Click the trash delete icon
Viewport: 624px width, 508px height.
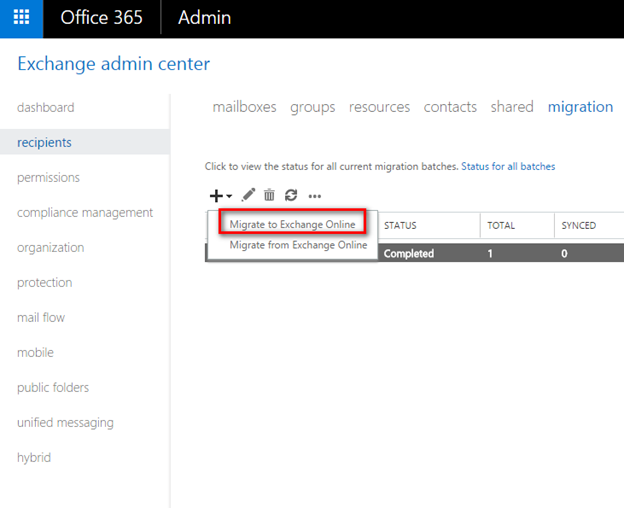[269, 196]
